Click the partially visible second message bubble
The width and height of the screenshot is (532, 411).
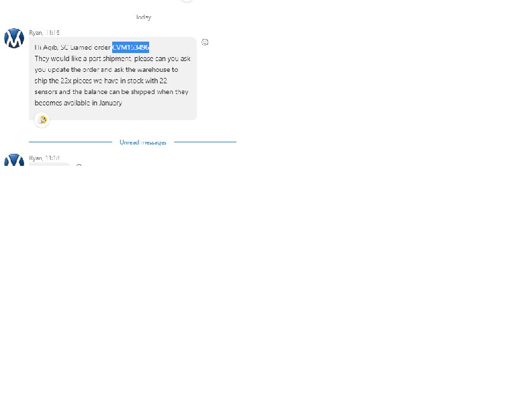(50, 165)
